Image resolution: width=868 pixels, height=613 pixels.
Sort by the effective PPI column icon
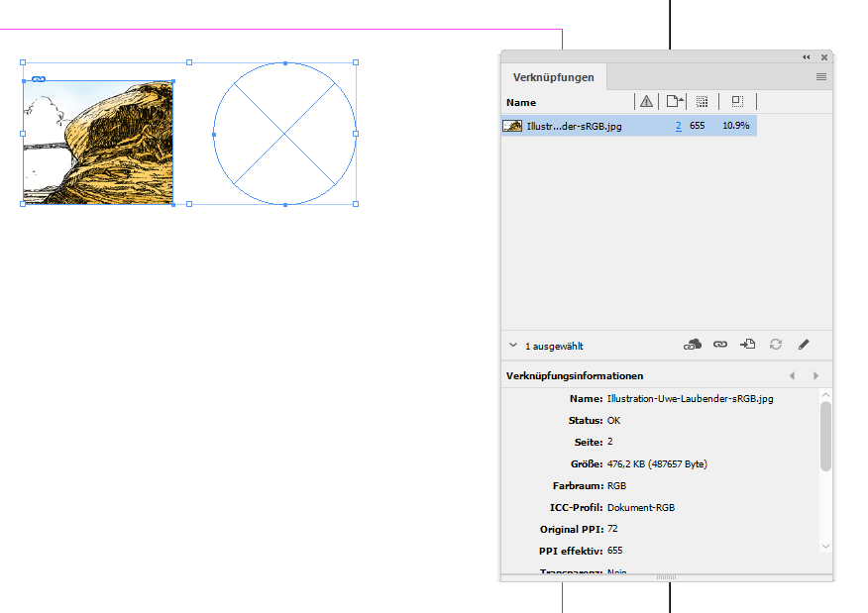point(702,101)
